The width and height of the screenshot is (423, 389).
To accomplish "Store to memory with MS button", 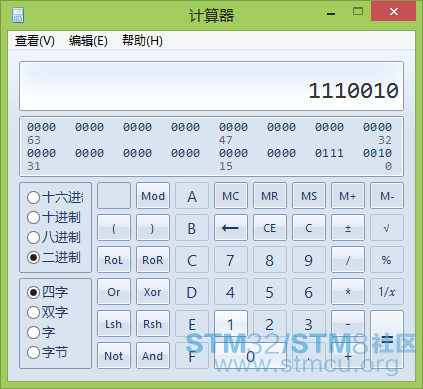I will 309,196.
